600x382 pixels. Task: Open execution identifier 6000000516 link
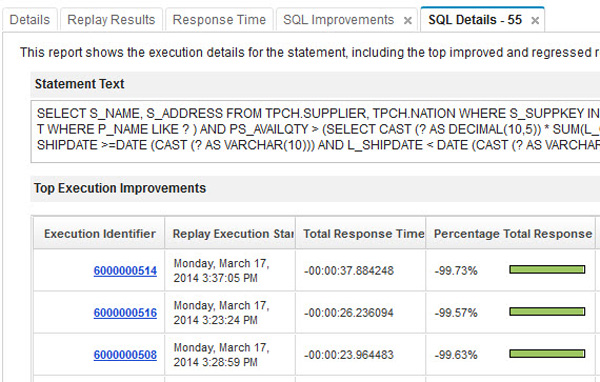[x=125, y=313]
